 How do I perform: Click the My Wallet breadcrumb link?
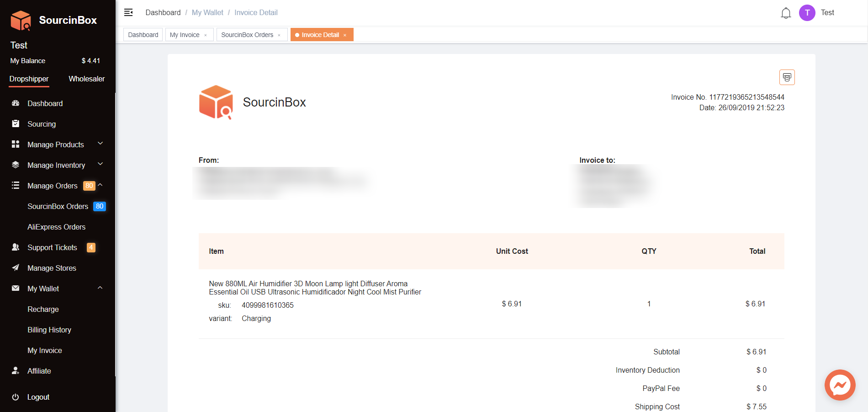pos(207,12)
